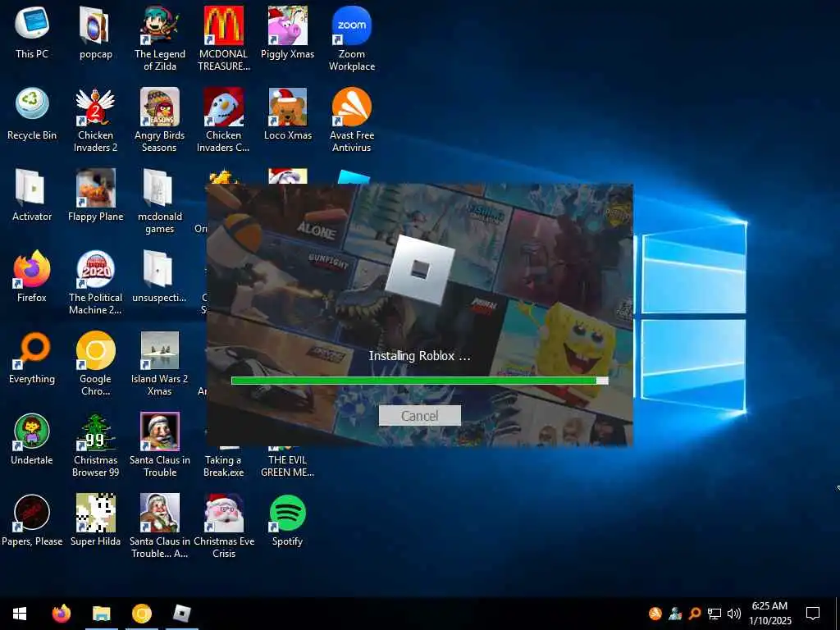Viewport: 840px width, 630px height.
Task: Select the Everything search shortcut
Action: (x=32, y=358)
